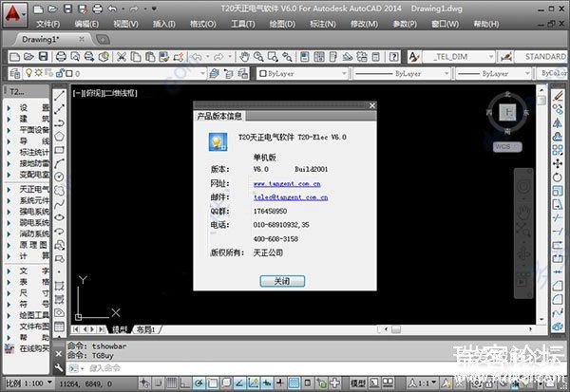Click the 关闭 button in version dialog
The image size is (570, 392).
[x=282, y=281]
